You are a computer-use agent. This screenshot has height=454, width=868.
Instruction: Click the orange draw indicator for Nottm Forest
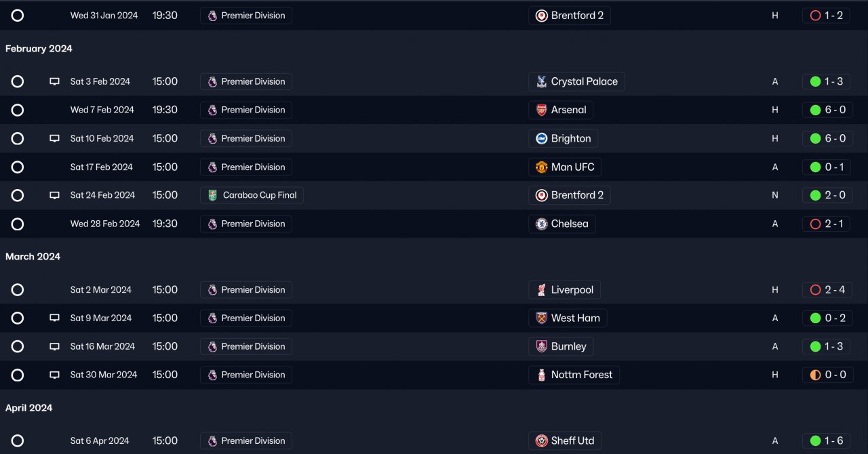815,375
